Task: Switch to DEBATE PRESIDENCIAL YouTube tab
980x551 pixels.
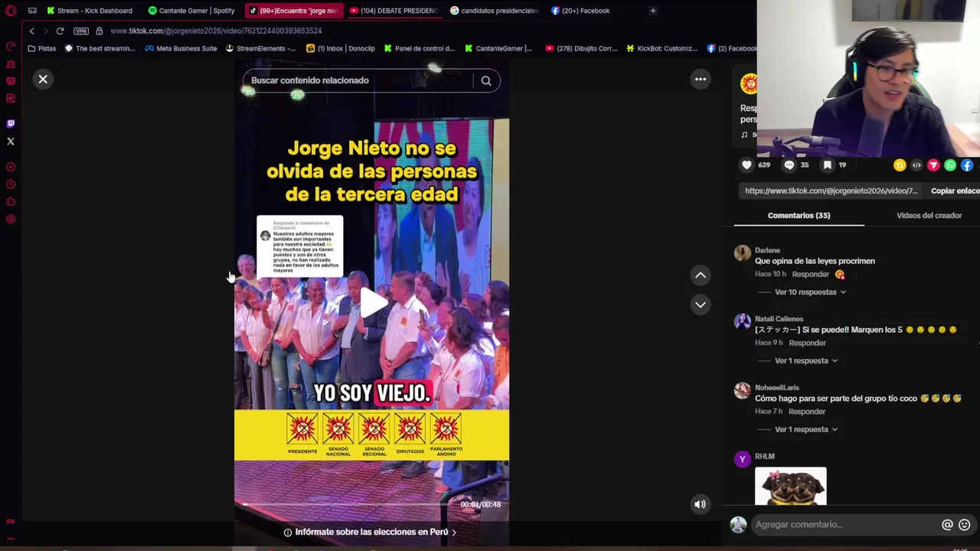Action: pos(394,11)
